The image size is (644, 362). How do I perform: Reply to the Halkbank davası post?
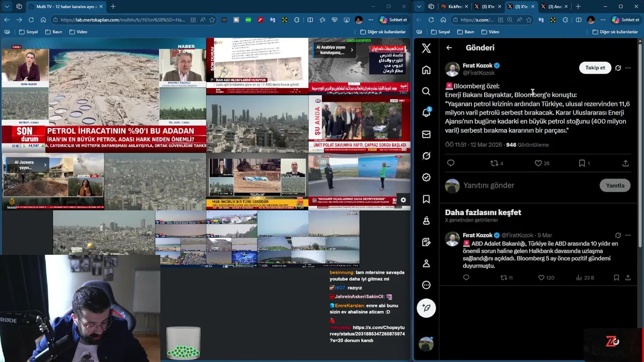point(466,278)
